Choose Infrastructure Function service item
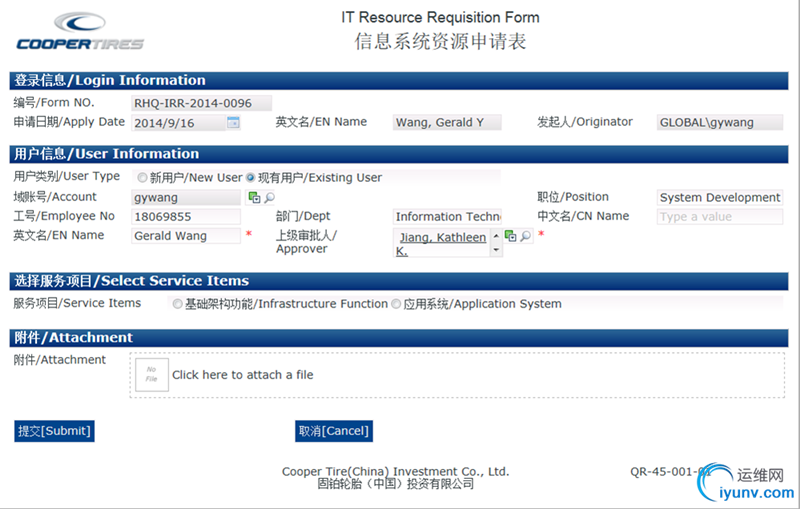 click(177, 304)
